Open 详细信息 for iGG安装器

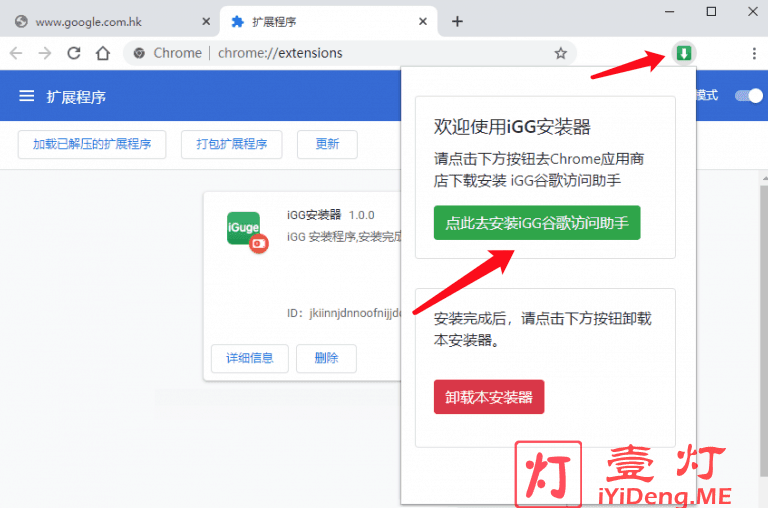point(249,358)
